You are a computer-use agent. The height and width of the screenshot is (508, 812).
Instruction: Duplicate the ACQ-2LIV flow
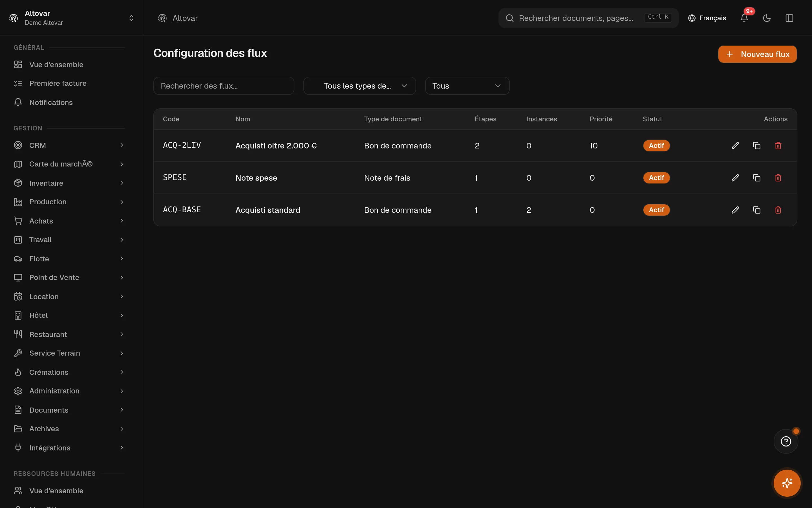pyautogui.click(x=757, y=145)
